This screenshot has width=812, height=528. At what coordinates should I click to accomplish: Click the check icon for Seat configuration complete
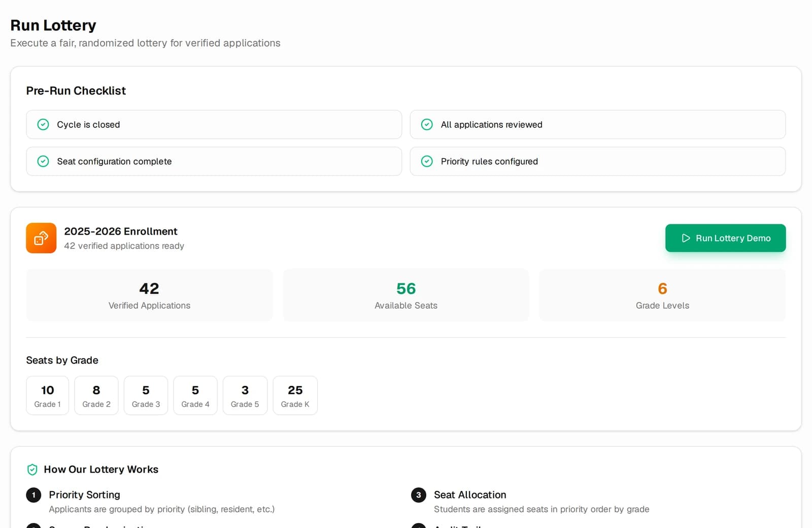(43, 161)
